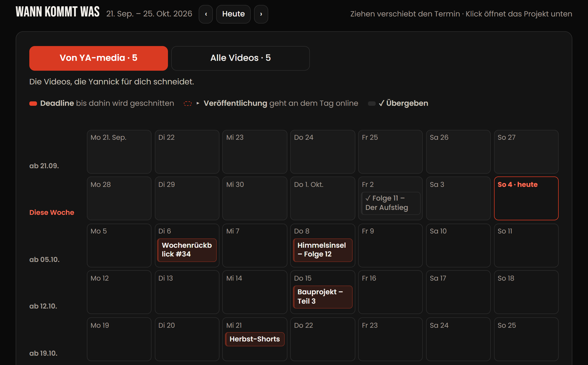Viewport: 588px width, 365px height.
Task: Click the Mo 5 day cell
Action: (x=119, y=246)
